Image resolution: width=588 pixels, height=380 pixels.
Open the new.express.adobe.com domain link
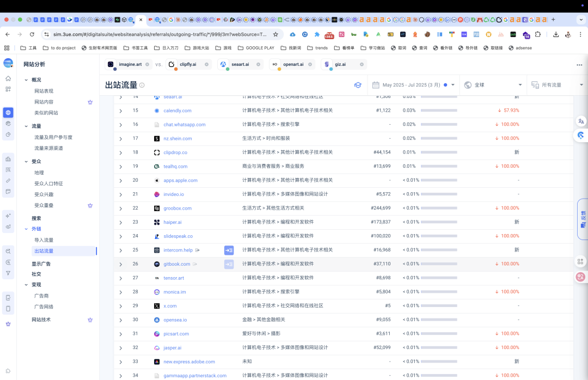pos(189,362)
